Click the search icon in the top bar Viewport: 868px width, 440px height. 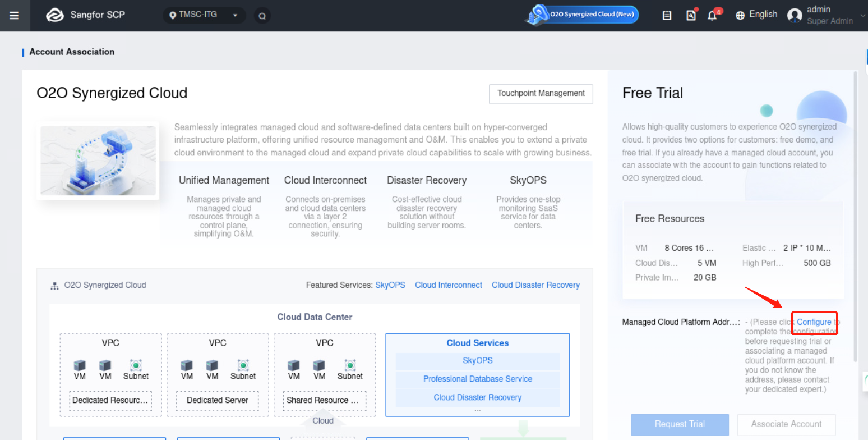pyautogui.click(x=262, y=16)
